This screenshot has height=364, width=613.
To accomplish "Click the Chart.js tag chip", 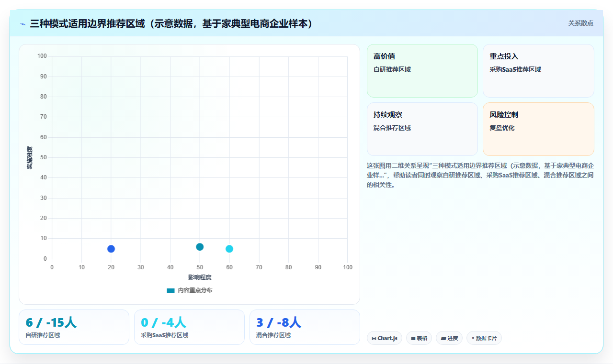I will pyautogui.click(x=385, y=338).
